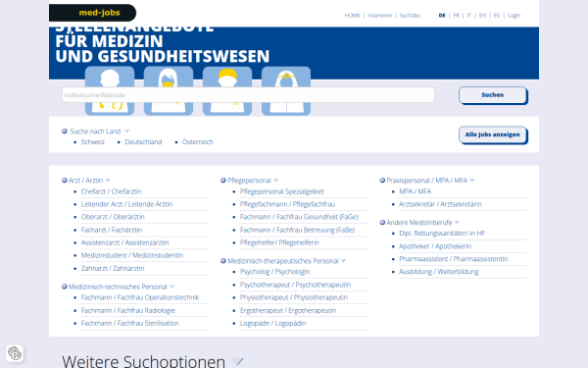Select the yellow-capped surgeon icon
The width and height of the screenshot is (588, 368).
coord(227,91)
